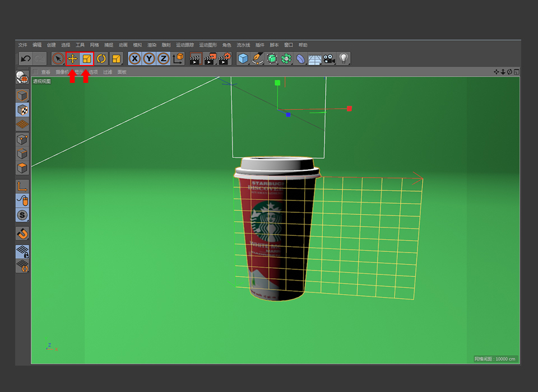Open the 选择 menu
This screenshot has height=392, width=538.
(x=66, y=45)
